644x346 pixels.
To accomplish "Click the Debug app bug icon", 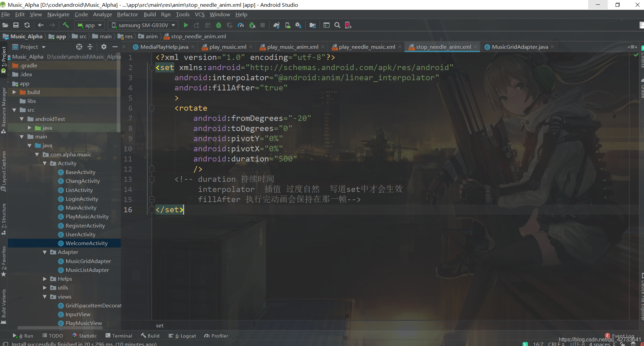I will [219, 25].
